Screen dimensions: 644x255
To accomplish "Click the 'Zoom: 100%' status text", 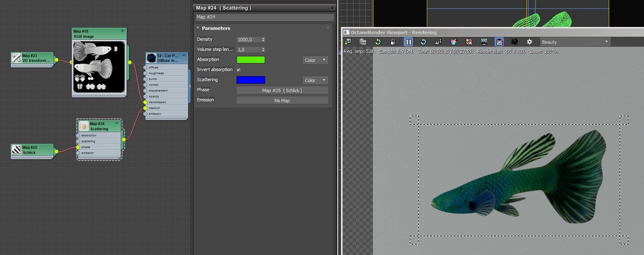I will click(x=544, y=51).
